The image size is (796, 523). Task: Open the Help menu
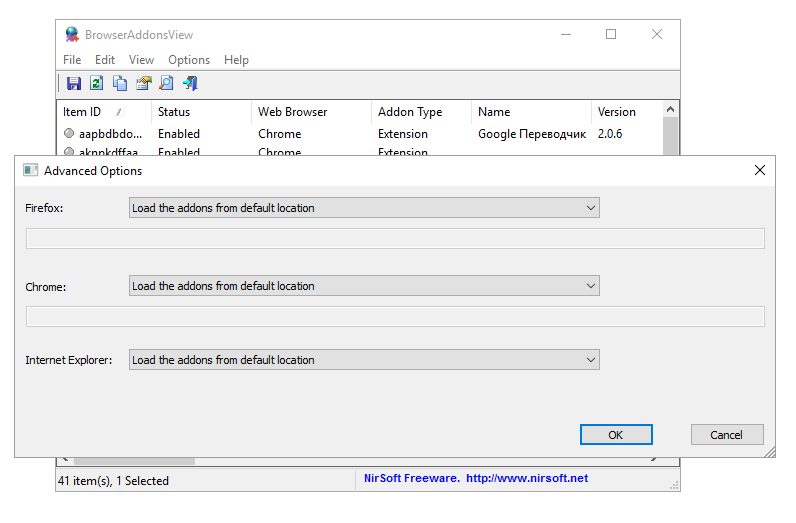tap(236, 60)
